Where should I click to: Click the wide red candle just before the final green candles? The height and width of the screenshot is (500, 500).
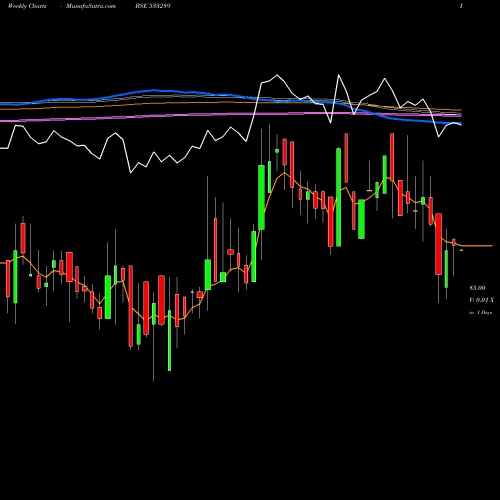[438, 244]
